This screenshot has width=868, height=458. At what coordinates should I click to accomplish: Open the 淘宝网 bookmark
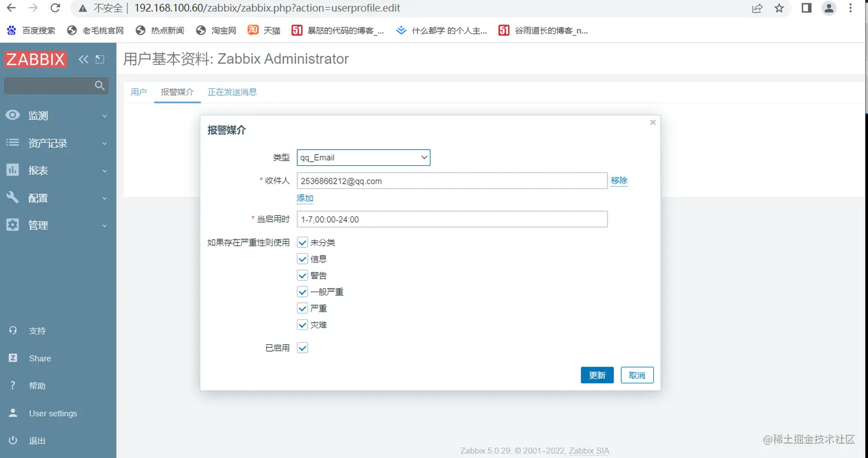coord(216,30)
